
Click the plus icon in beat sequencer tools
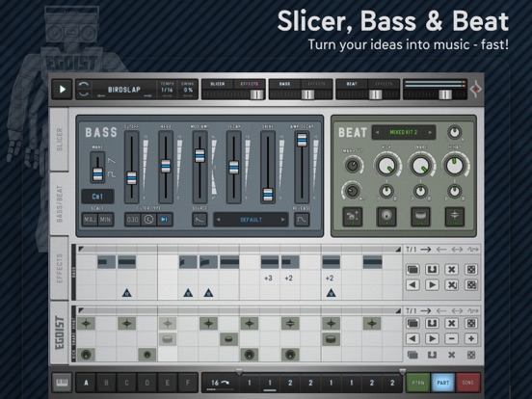coord(471,338)
